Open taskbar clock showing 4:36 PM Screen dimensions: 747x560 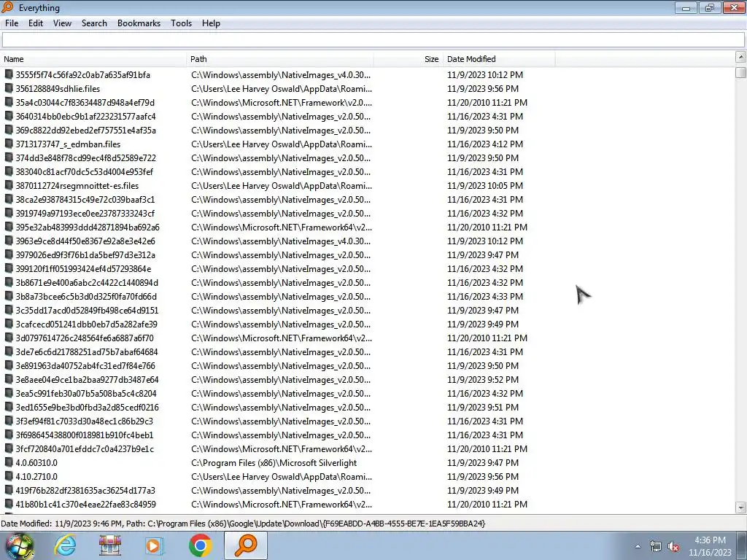710,546
